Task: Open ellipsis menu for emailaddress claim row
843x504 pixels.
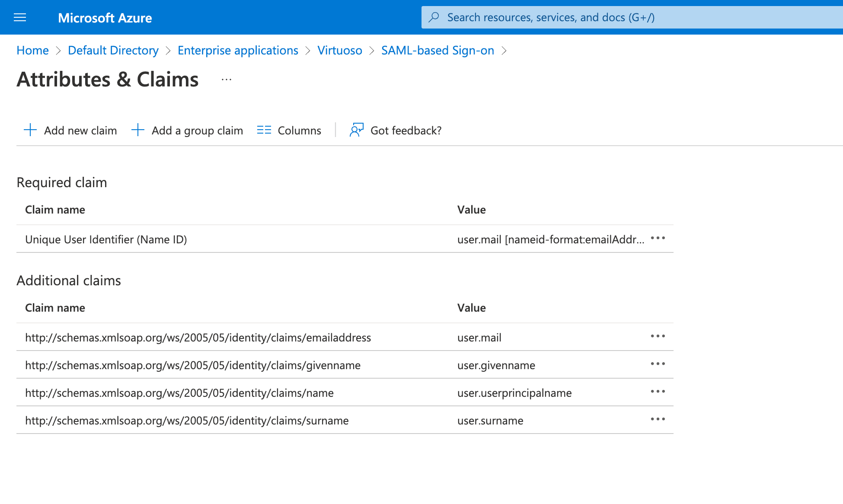Action: 658,336
